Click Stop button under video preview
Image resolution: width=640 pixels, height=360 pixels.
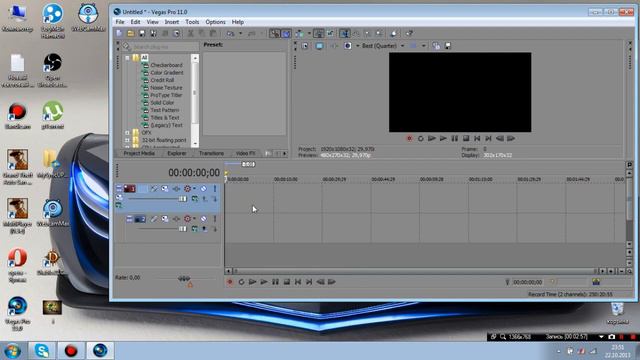[x=466, y=138]
